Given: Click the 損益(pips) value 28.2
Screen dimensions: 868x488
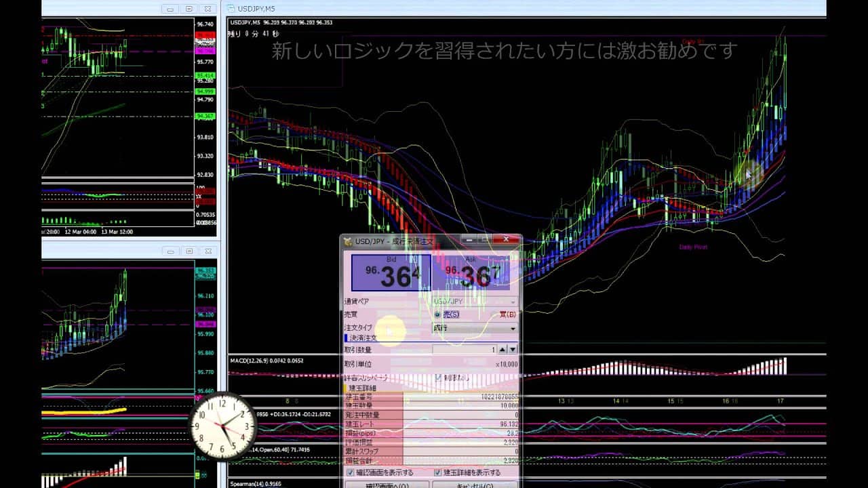Looking at the screenshot, I should [x=513, y=433].
